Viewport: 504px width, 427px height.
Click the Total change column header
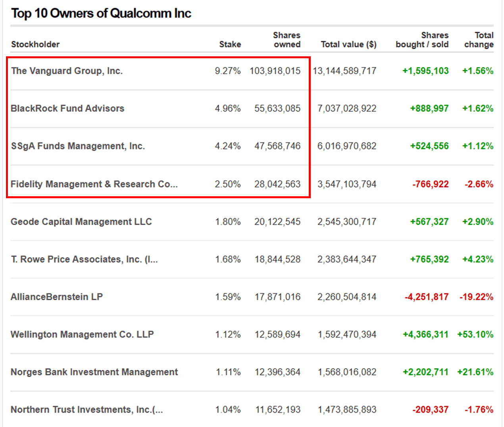(x=479, y=40)
